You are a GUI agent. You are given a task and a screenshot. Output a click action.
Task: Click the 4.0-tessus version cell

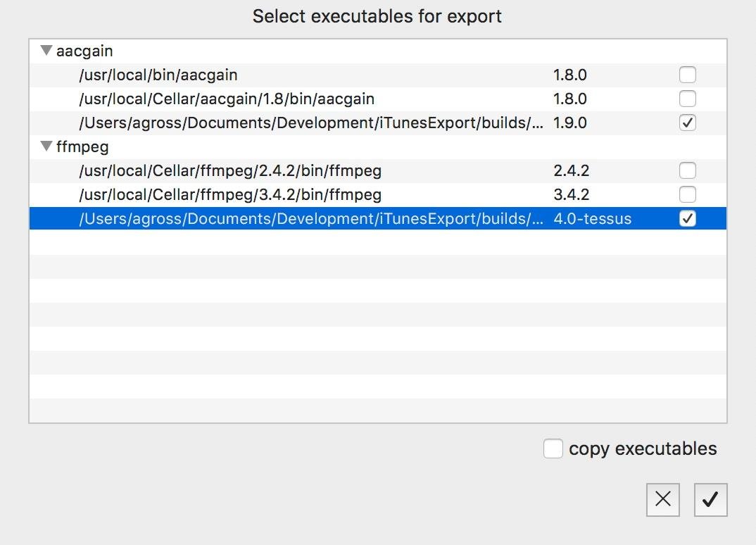[593, 218]
